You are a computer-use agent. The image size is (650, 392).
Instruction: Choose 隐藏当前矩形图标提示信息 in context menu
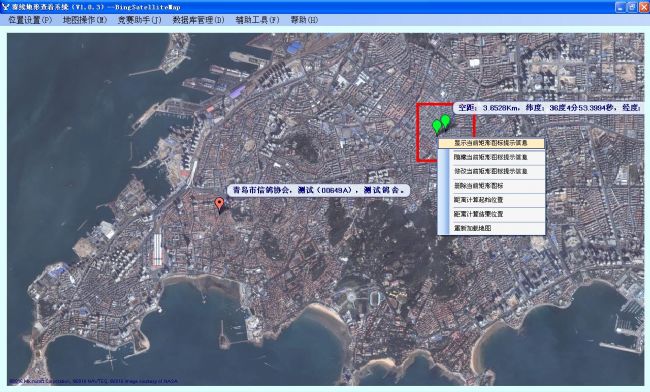491,157
